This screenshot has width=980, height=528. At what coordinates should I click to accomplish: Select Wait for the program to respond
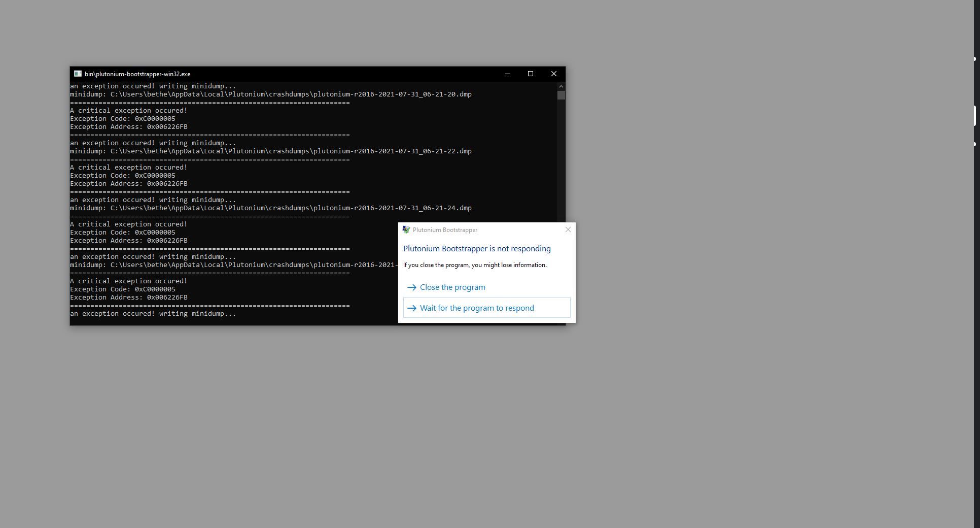[477, 308]
